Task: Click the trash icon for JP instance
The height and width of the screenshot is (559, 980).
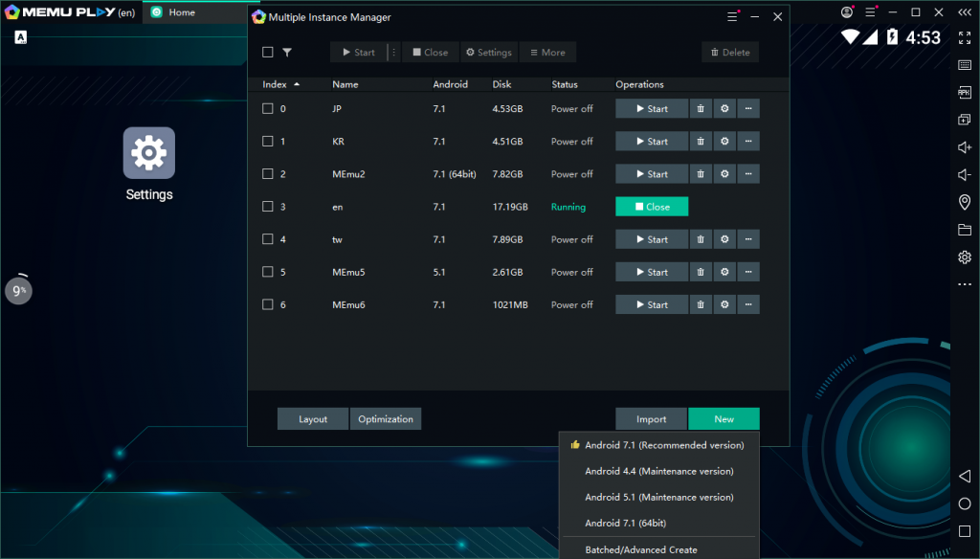Action: pyautogui.click(x=701, y=109)
